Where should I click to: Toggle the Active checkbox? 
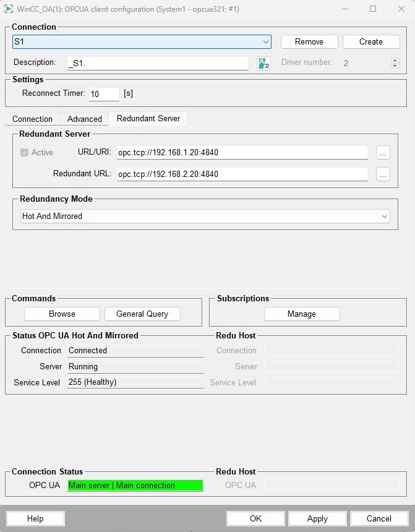point(25,153)
